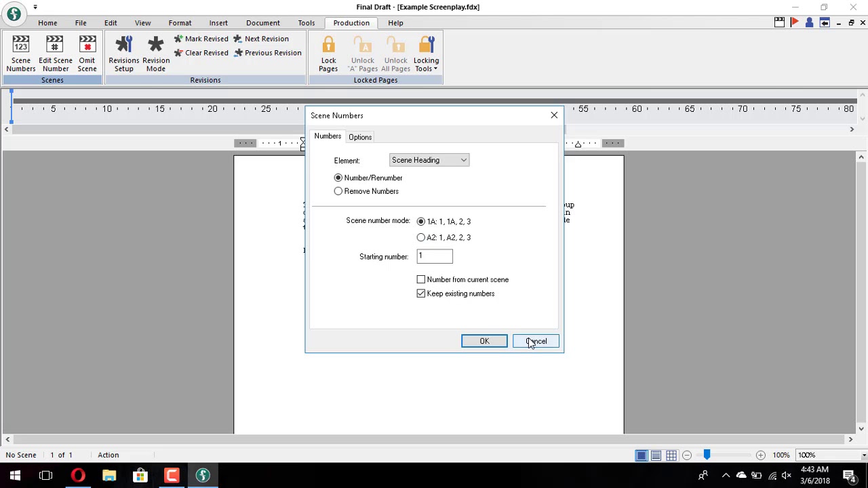
Task: Click Windows Start button
Action: [x=15, y=475]
